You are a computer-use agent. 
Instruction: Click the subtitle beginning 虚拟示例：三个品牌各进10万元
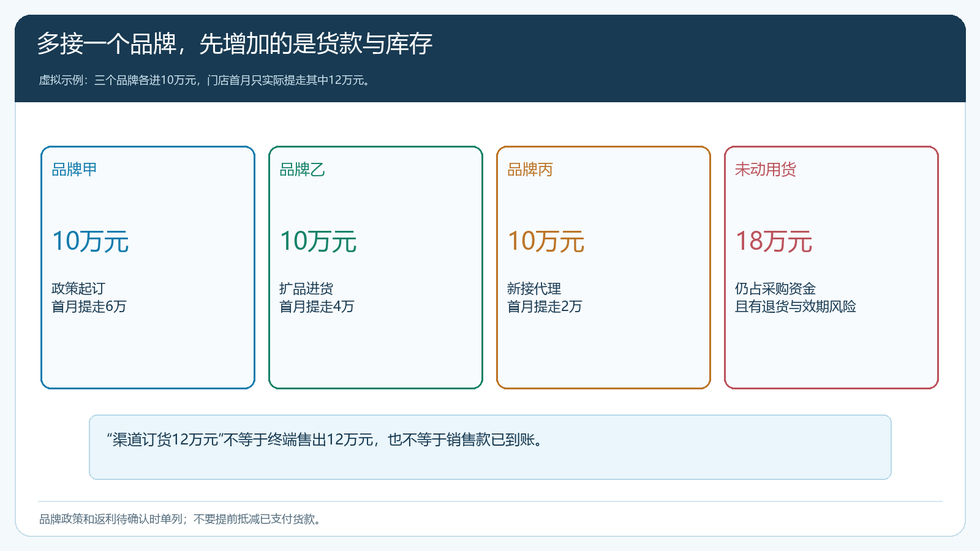pos(206,80)
